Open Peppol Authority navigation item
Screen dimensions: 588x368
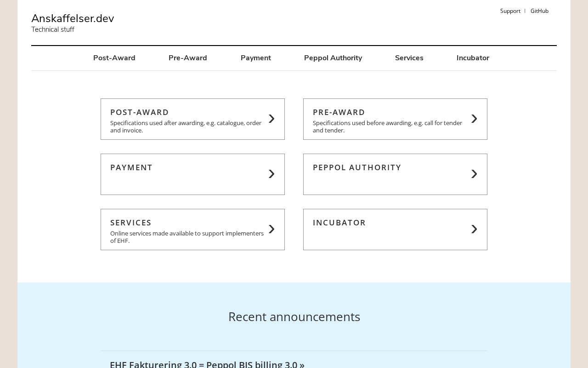tap(333, 58)
